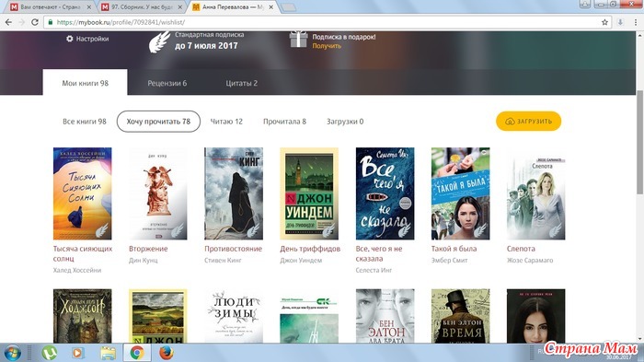This screenshot has height=362, width=644.
Task: Click the 'Получить' gift link
Action: pos(327,46)
